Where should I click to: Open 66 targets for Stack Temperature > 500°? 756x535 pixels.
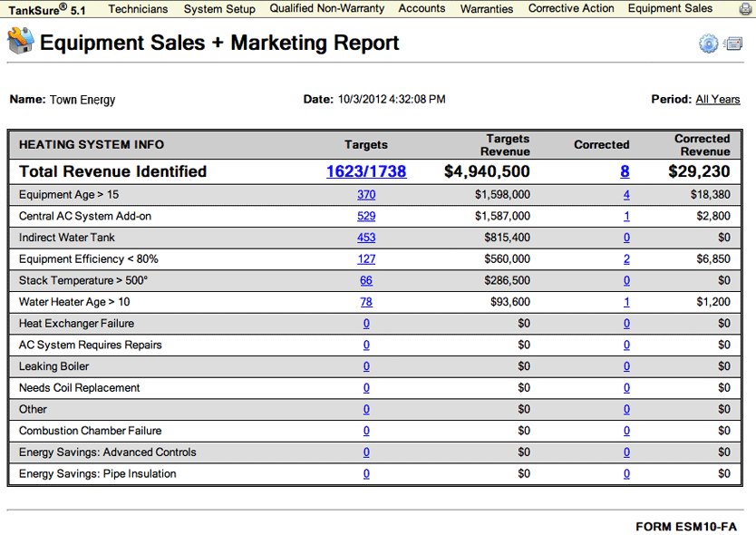tap(366, 281)
